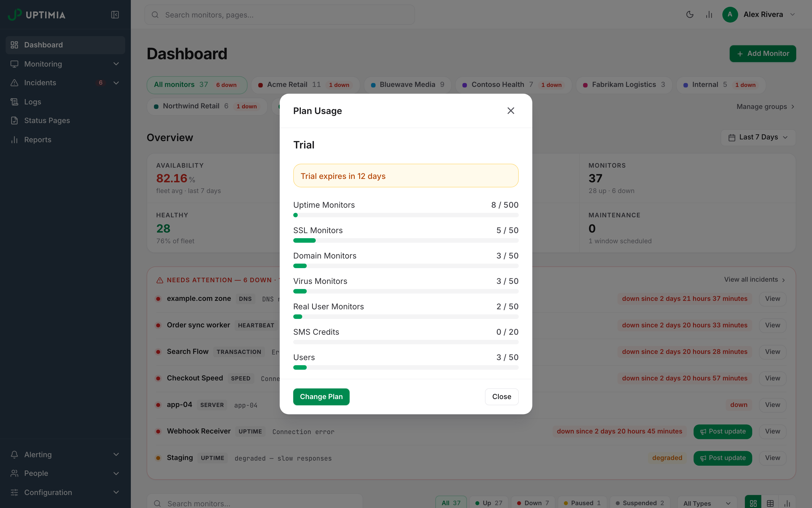Open the All Types filter dropdown
The width and height of the screenshot is (812, 508).
click(x=707, y=503)
